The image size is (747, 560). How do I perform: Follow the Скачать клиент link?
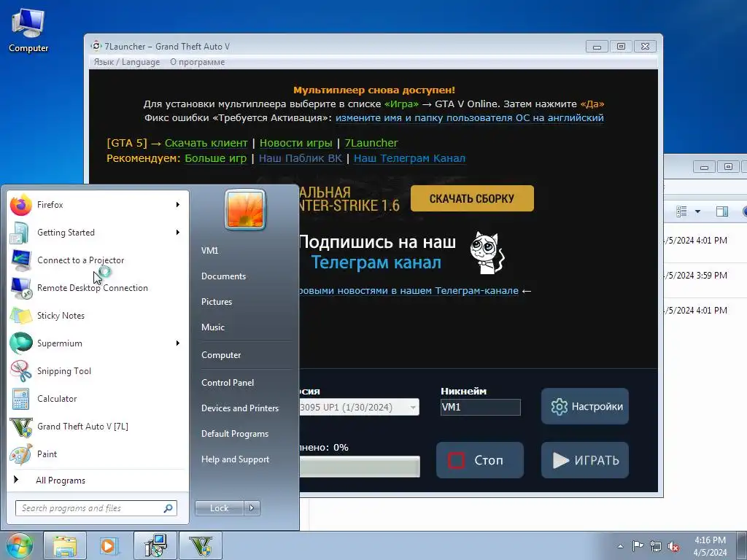click(x=206, y=143)
